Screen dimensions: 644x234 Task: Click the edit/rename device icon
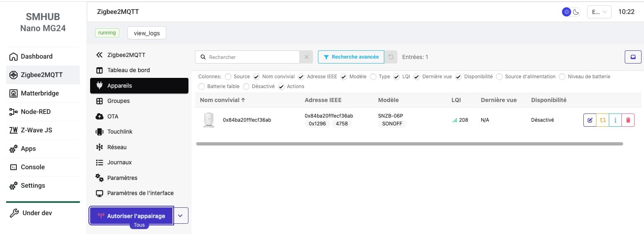(x=590, y=120)
